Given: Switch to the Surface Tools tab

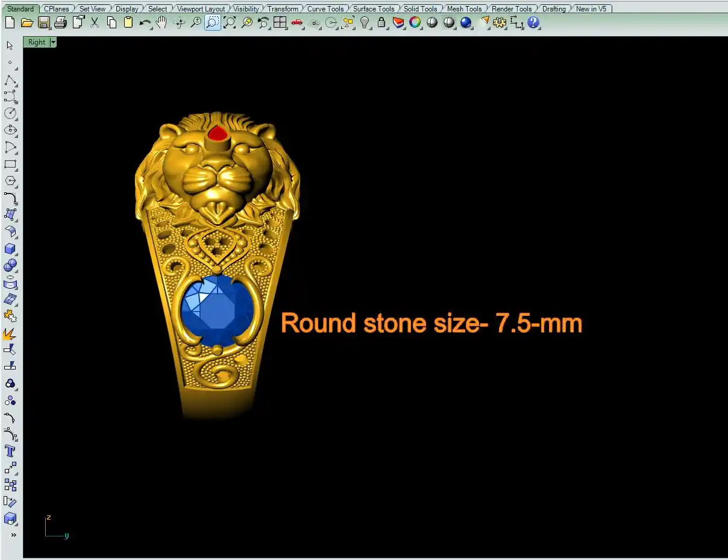Looking at the screenshot, I should (373, 9).
